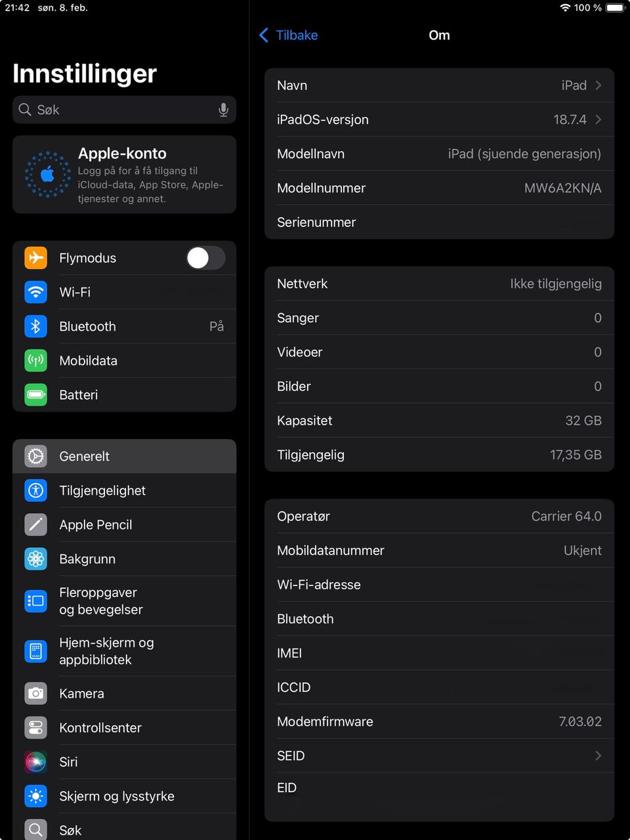Open Generelt settings section
Image resolution: width=630 pixels, height=840 pixels.
click(x=124, y=456)
